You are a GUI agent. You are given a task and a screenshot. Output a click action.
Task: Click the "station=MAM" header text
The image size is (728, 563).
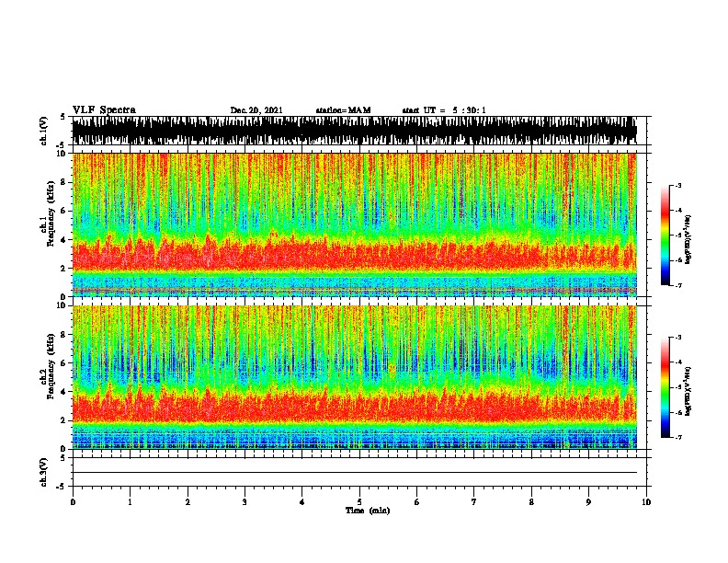coord(343,110)
